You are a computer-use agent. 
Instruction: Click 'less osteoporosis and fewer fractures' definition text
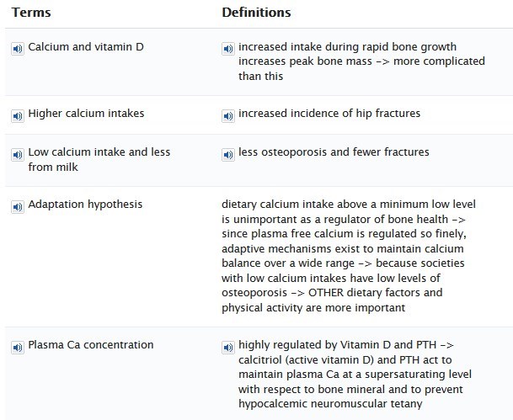click(334, 152)
